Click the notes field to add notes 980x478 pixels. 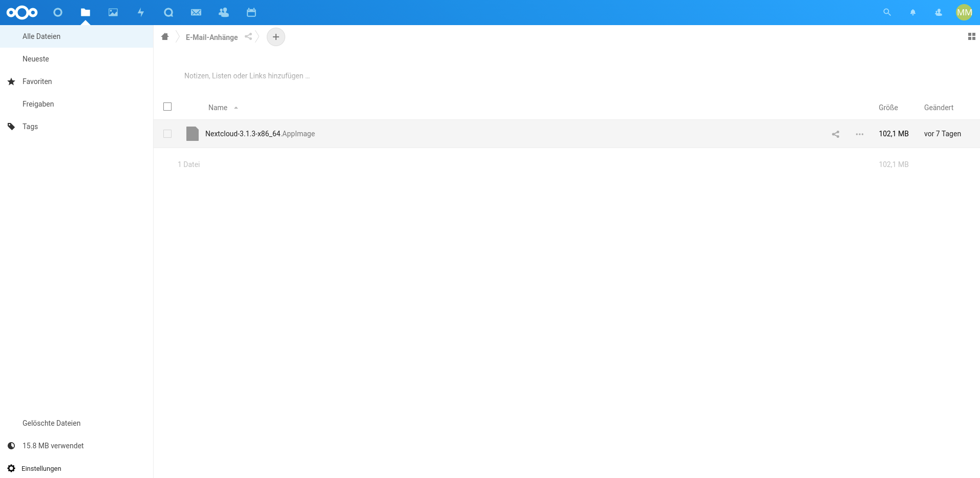[247, 76]
